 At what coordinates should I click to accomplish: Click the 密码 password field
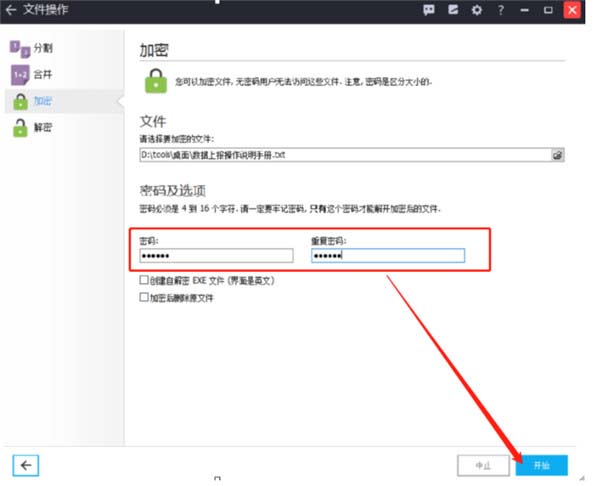point(217,256)
